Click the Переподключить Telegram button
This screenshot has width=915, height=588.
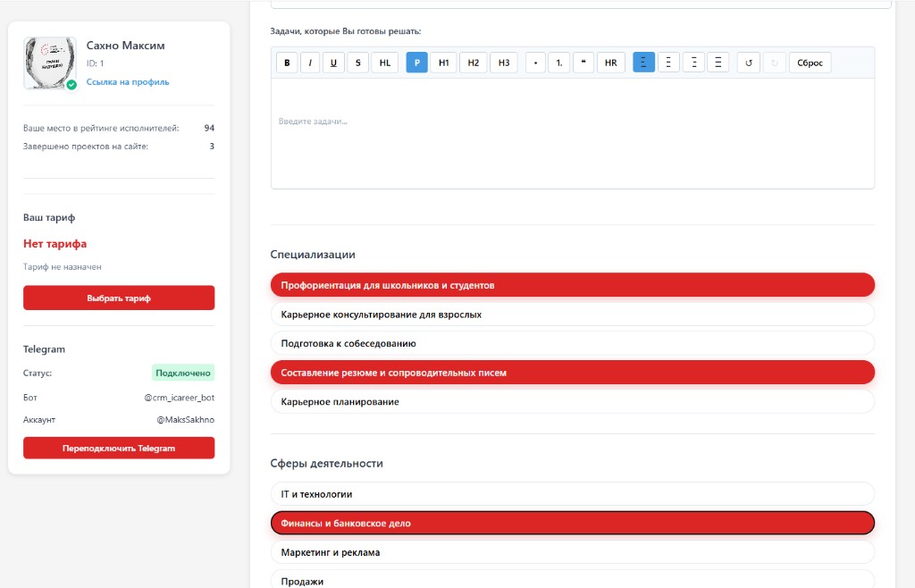(x=119, y=448)
